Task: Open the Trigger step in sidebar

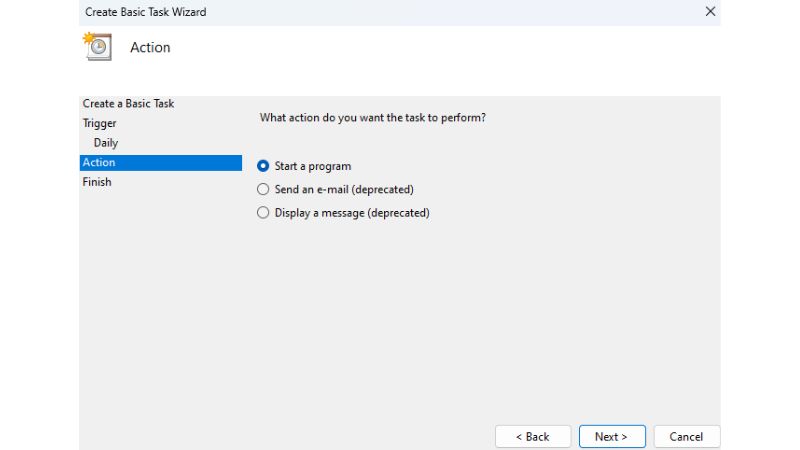Action: (100, 123)
